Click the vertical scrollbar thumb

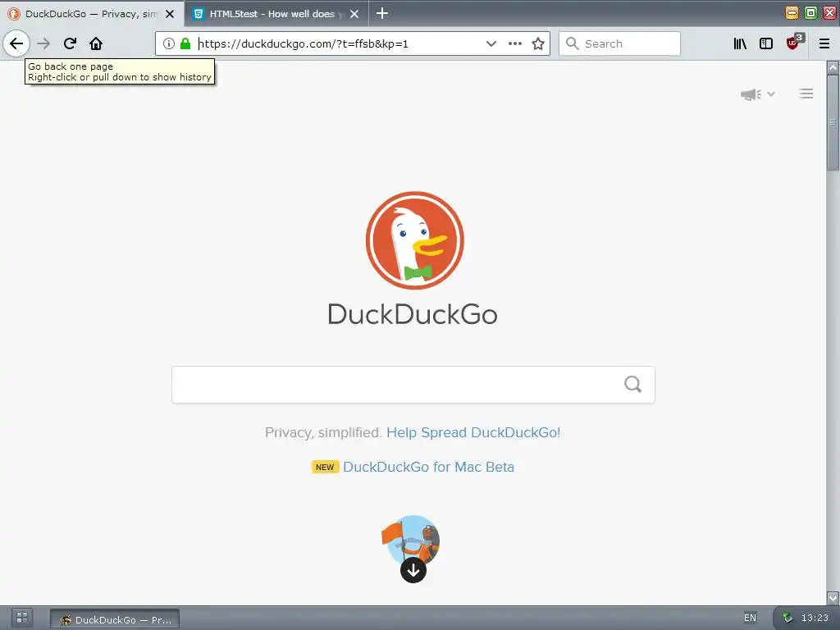tap(833, 123)
